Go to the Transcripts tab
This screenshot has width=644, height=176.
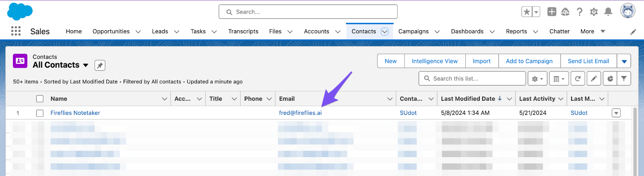(x=243, y=31)
